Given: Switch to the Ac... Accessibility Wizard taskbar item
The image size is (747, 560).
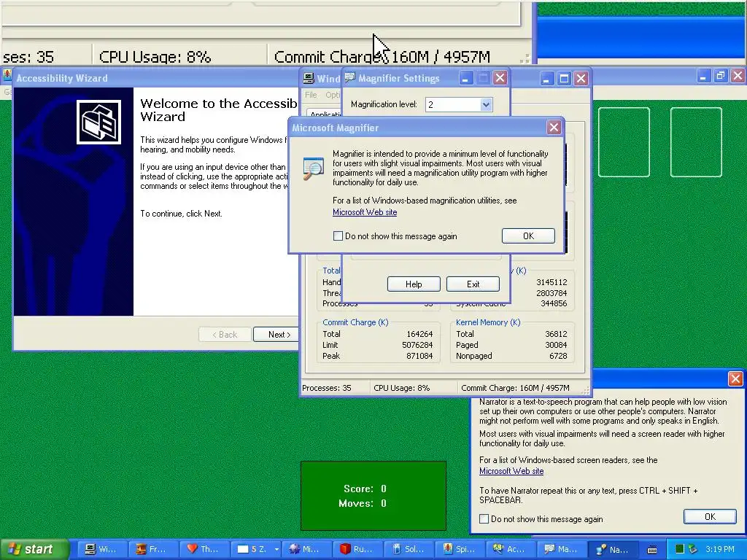Looking at the screenshot, I should point(511,549).
